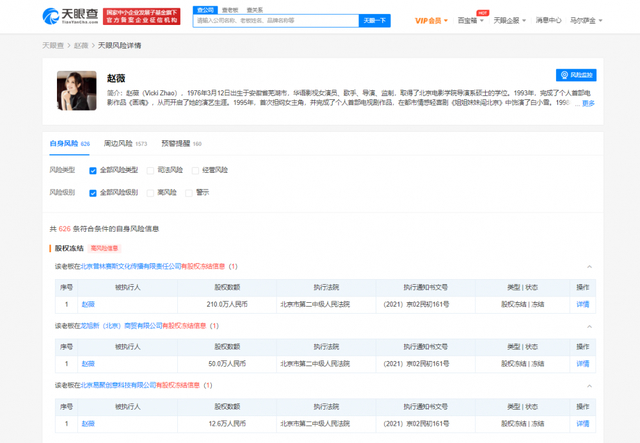The width and height of the screenshot is (640, 443).
Task: Check the 司法风险 checkbox
Action: click(x=151, y=170)
